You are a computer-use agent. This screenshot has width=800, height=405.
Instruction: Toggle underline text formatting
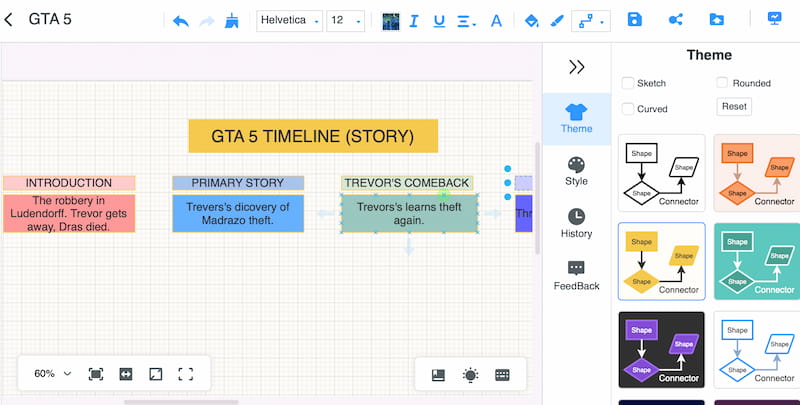click(x=439, y=21)
